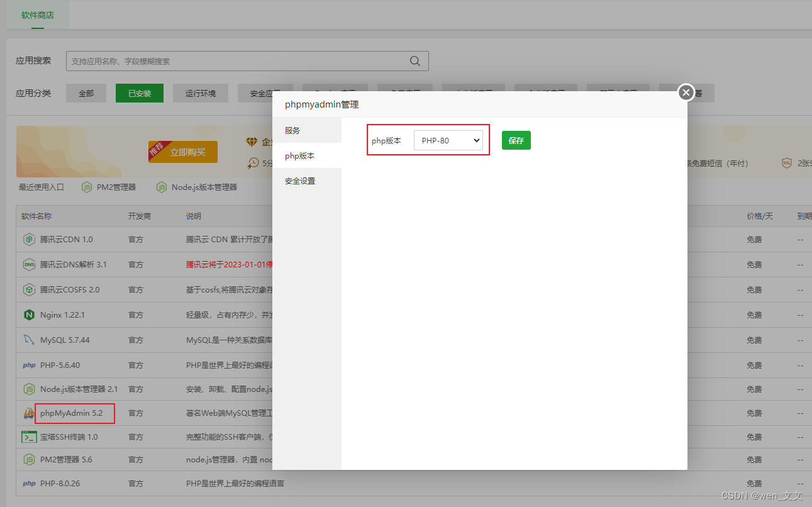Click the MySQL 5.7.44 name
812x507 pixels.
click(65, 340)
